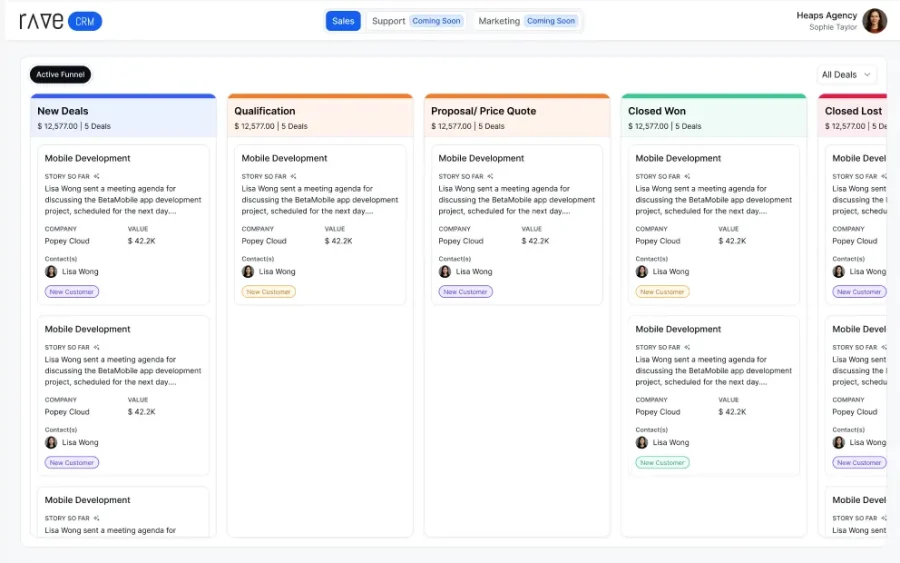Click New Customer tag in second New Deals card
Screen dimensions: 900x563
[72, 463]
